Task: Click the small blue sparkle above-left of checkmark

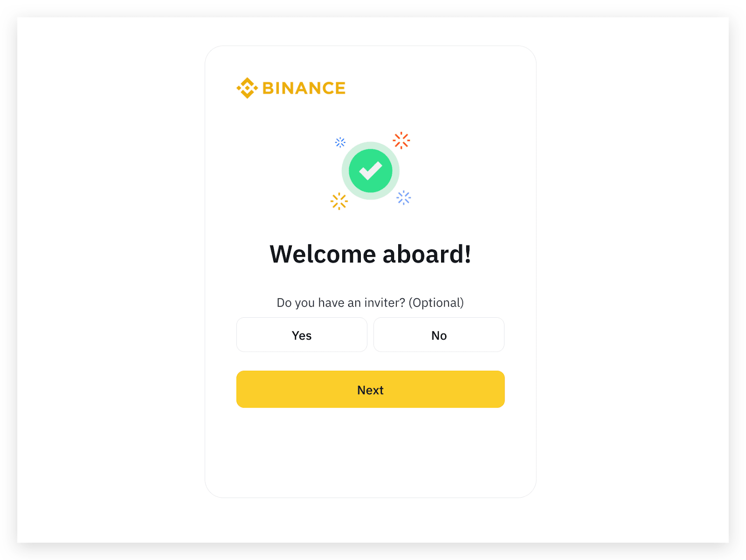Action: (340, 142)
